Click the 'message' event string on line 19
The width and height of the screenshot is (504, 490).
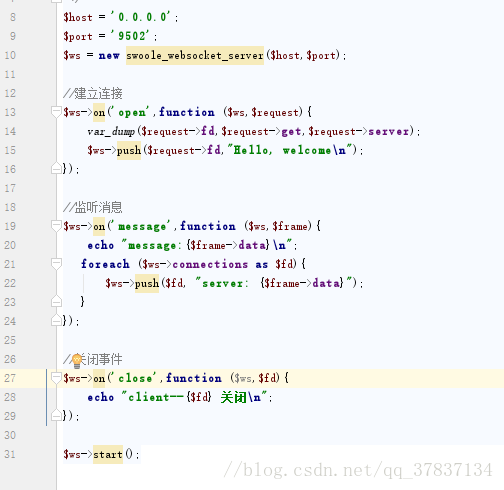click(141, 226)
